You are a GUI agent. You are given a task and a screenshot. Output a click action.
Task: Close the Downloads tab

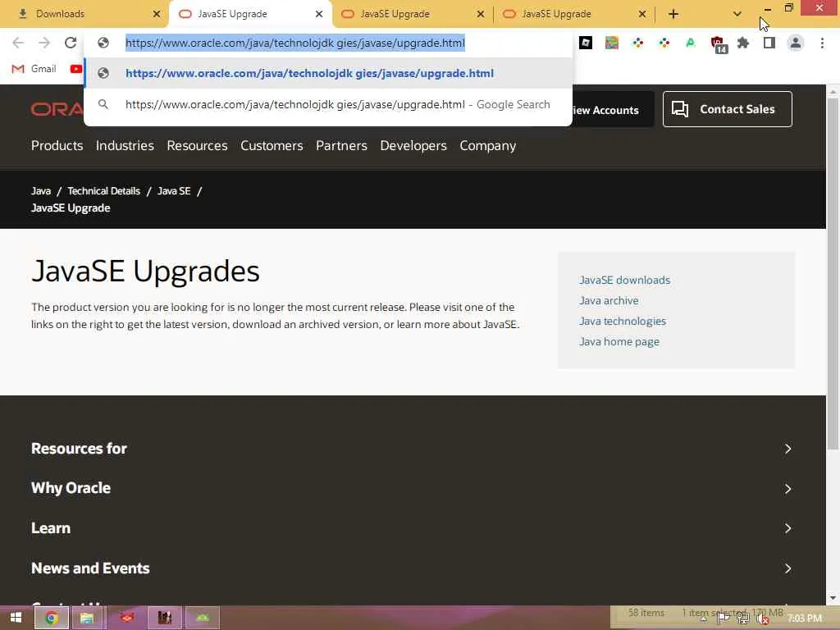click(157, 14)
